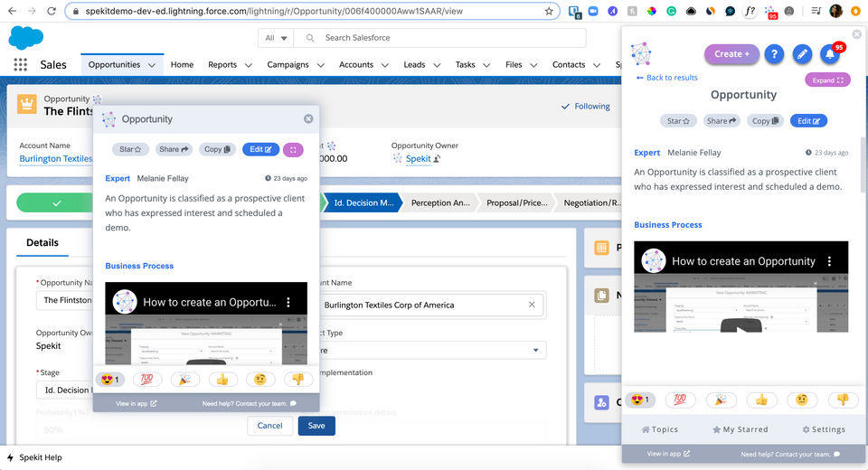Open the Burlington Textiles account link
Screen dimensions: 868x470
click(56, 159)
